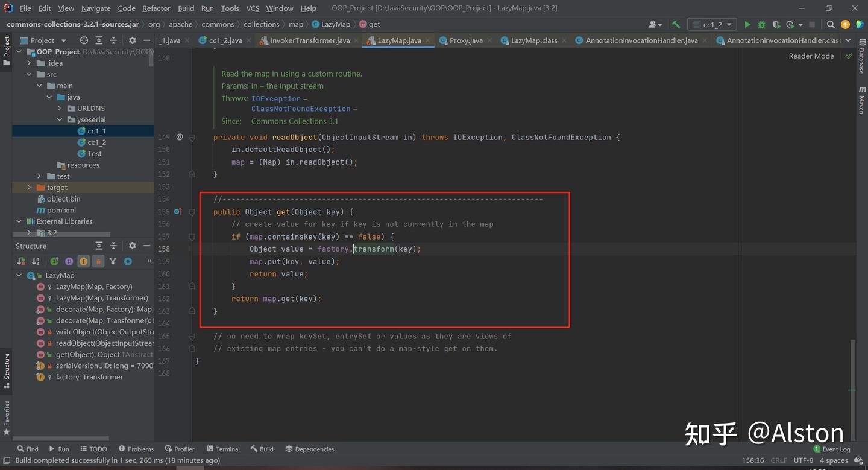Open Search Everywhere magnifier icon

(x=831, y=25)
